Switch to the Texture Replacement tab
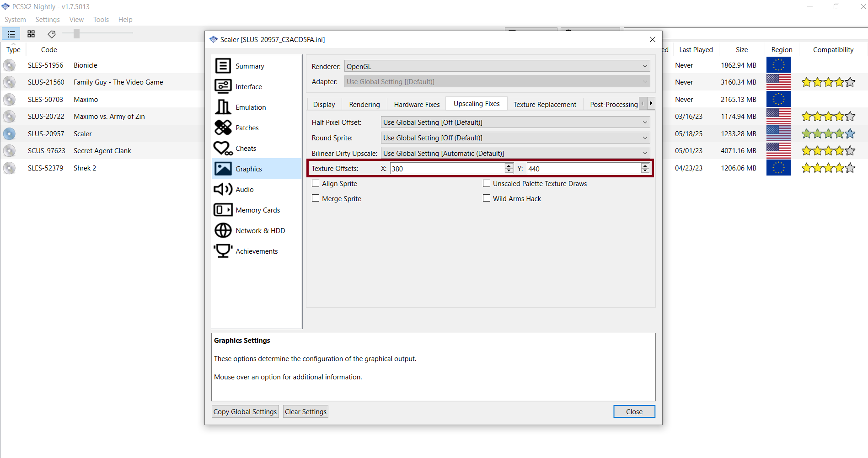 545,104
